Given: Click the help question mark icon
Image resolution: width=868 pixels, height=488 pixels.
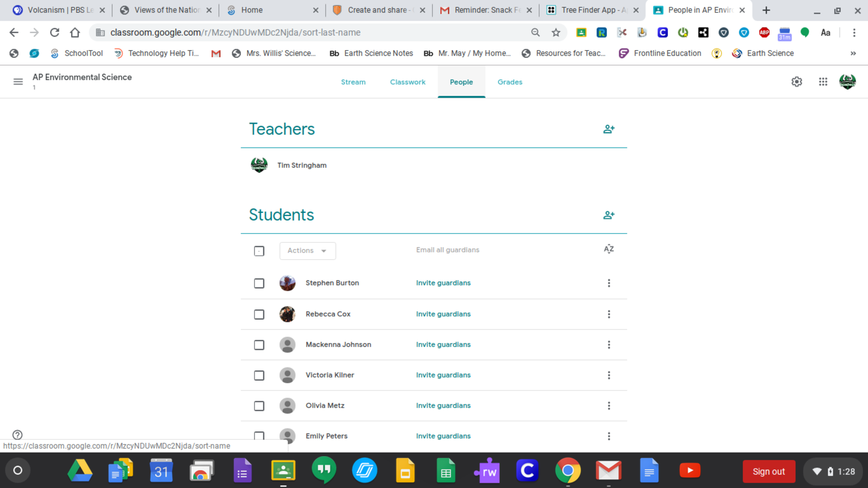Looking at the screenshot, I should [x=17, y=435].
